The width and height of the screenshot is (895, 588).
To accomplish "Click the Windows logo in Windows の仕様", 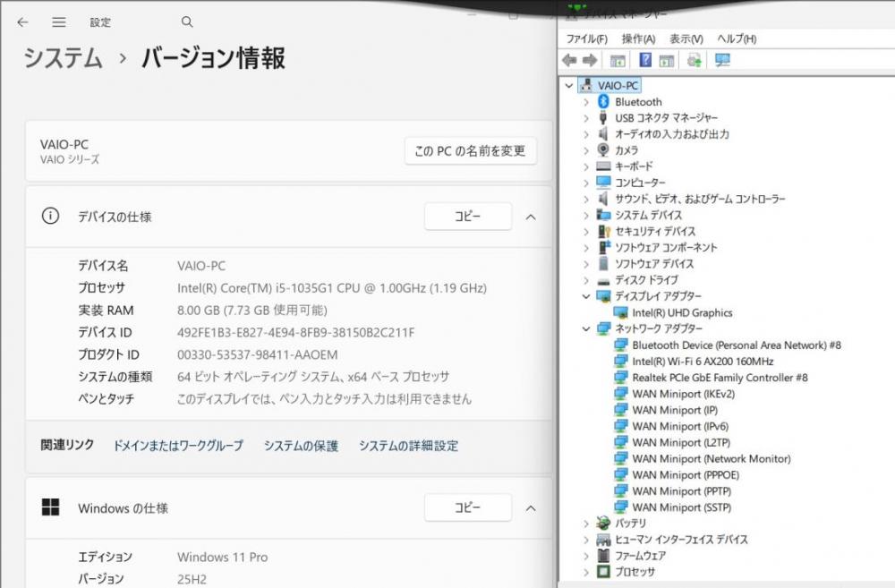I will (50, 507).
